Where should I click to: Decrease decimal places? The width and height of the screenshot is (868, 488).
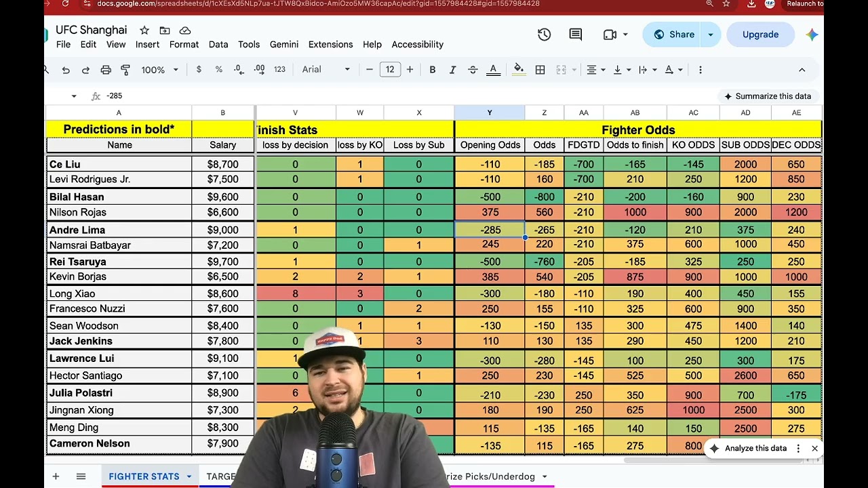click(x=239, y=70)
